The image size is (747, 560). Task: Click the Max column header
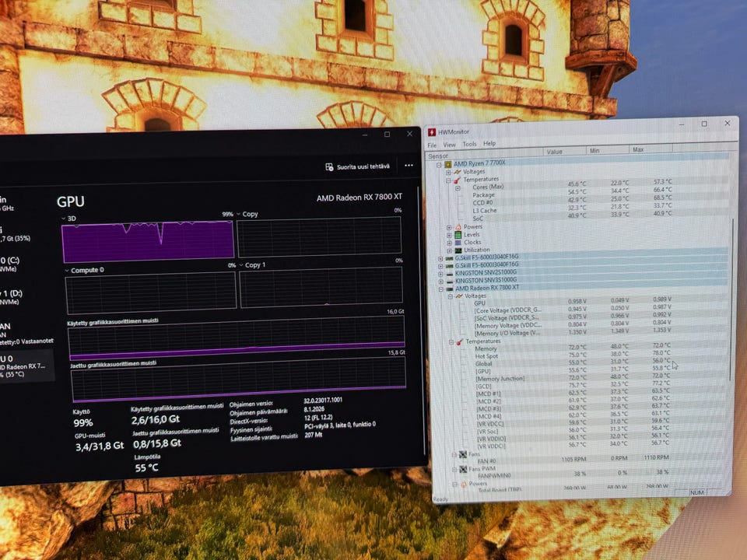click(x=651, y=149)
